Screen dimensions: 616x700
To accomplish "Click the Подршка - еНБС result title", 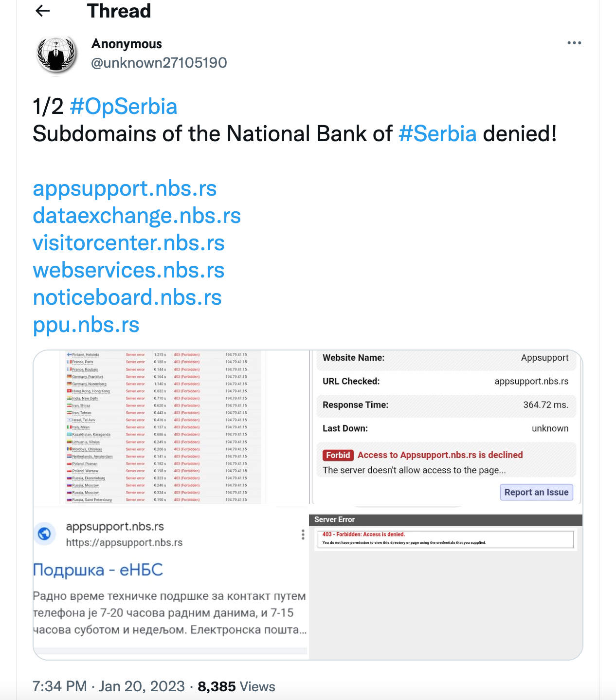I will coord(98,570).
